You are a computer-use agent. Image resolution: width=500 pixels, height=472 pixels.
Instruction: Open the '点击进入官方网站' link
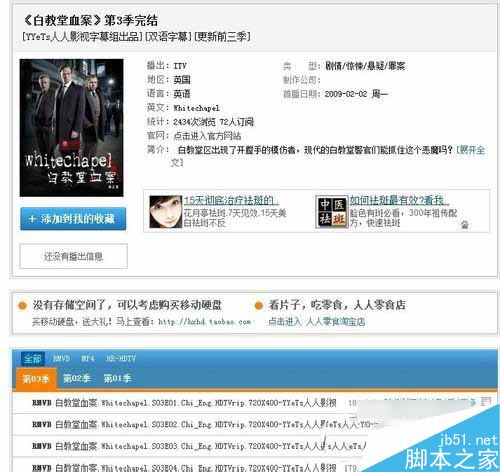(207, 136)
